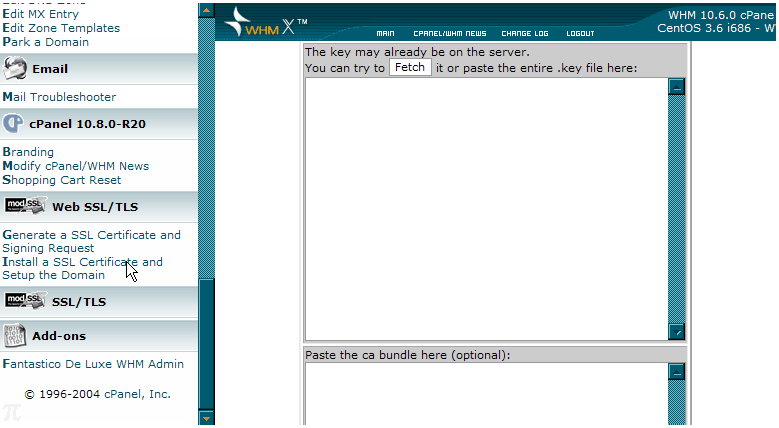Viewport: 779px width, 428px height.
Task: Click the WHM 10.6.0 cPanel version text
Action: coord(721,15)
